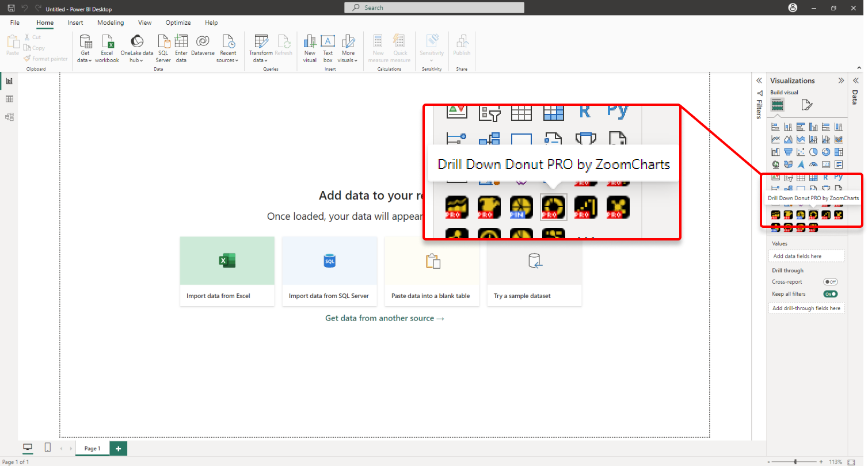Image resolution: width=868 pixels, height=466 pixels.
Task: Click Try a sample dataset card
Action: click(534, 271)
